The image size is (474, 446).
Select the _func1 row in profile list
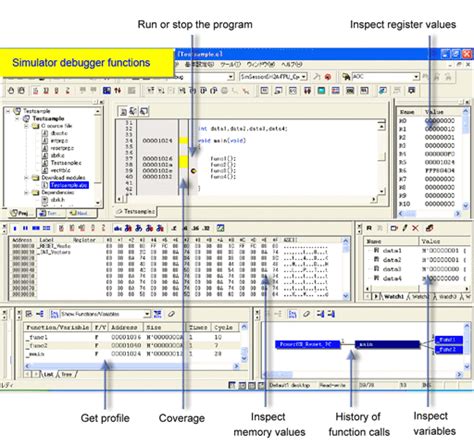pos(132,337)
